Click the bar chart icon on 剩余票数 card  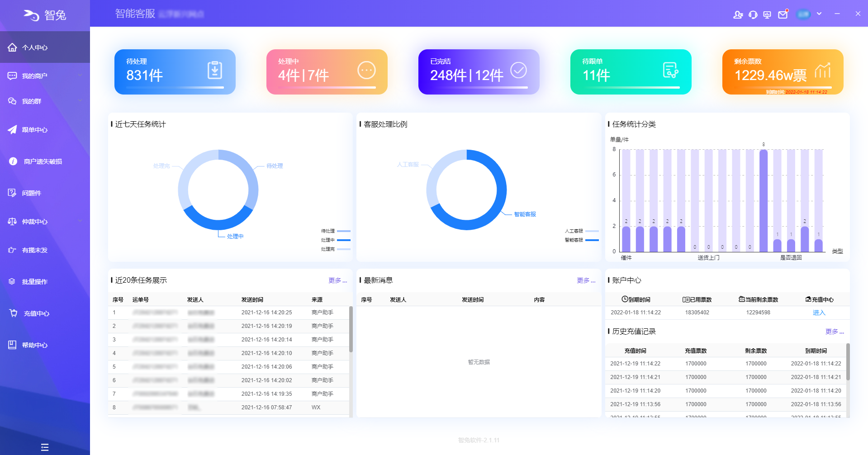pos(823,70)
